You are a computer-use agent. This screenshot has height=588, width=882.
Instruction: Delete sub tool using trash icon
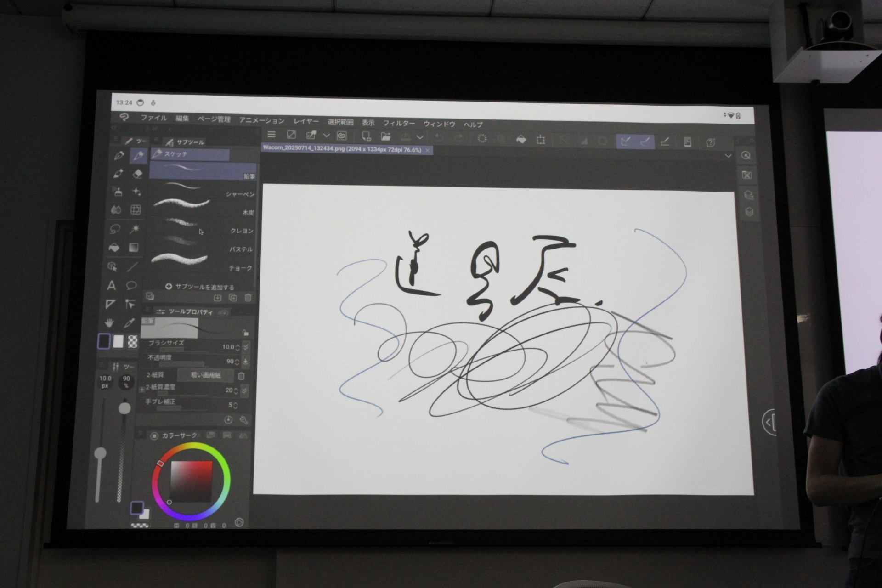click(249, 298)
